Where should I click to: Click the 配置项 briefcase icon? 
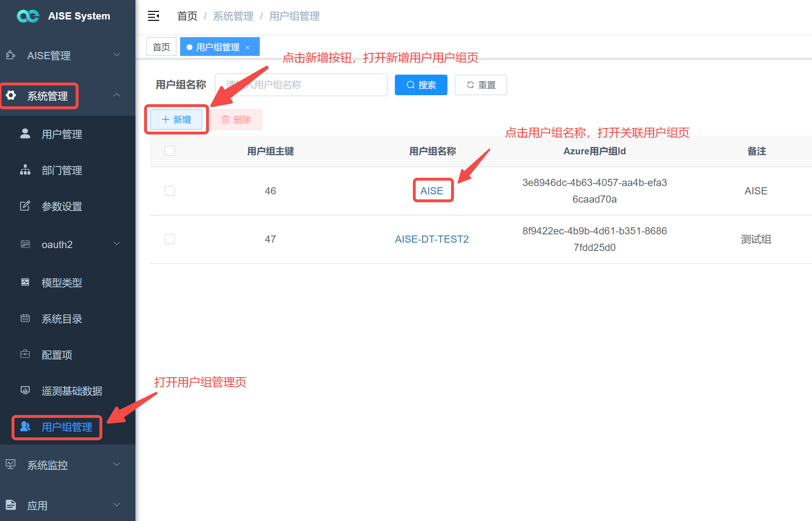[25, 354]
